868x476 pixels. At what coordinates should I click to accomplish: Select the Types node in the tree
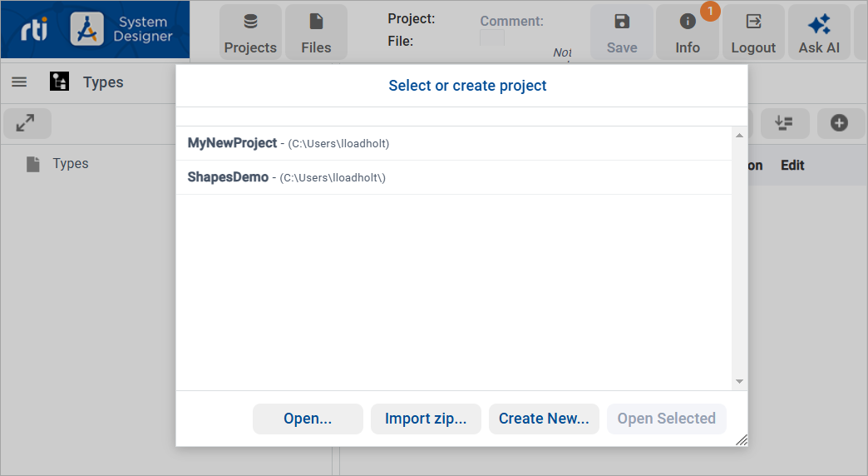pyautogui.click(x=70, y=164)
